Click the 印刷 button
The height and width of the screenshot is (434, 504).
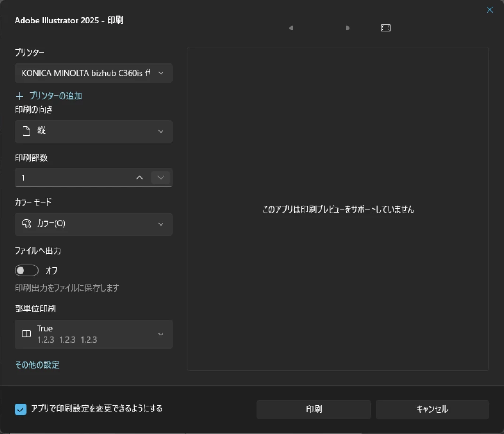(x=314, y=409)
